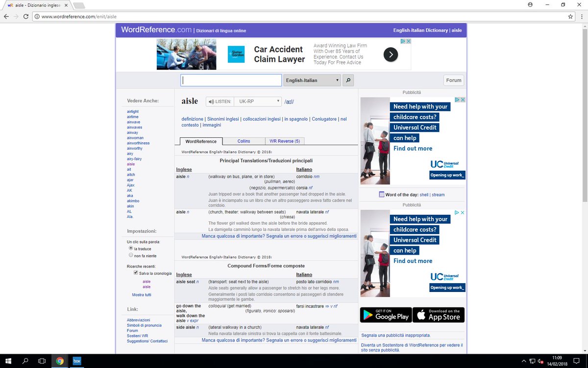Click the search magnifier button next to language dropdown

click(x=347, y=80)
